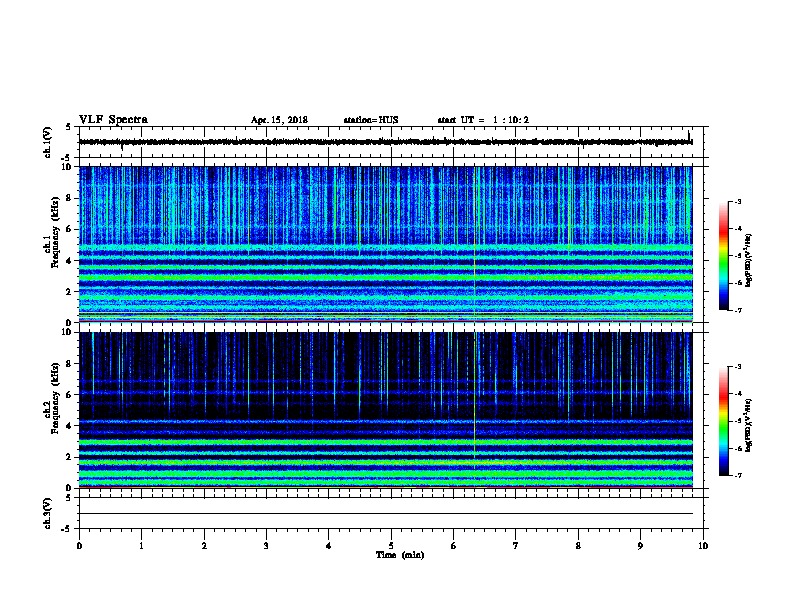Click the 'VLF Spectra' title text
This screenshot has width=792, height=612.
click(113, 120)
